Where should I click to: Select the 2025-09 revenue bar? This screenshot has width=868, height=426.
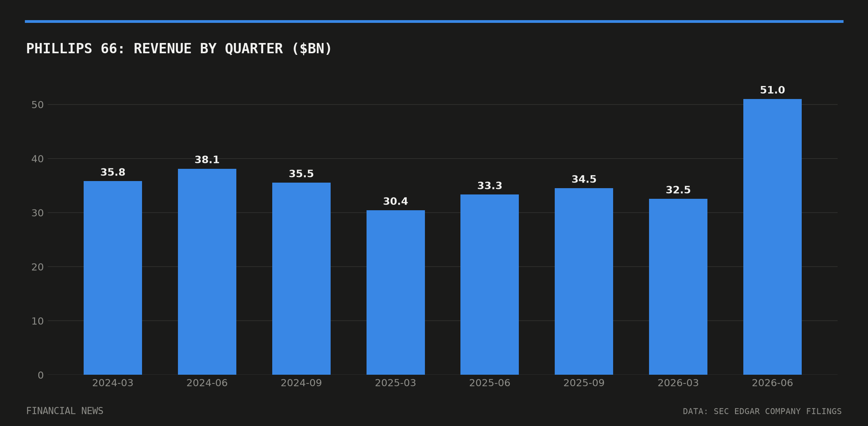pyautogui.click(x=584, y=281)
